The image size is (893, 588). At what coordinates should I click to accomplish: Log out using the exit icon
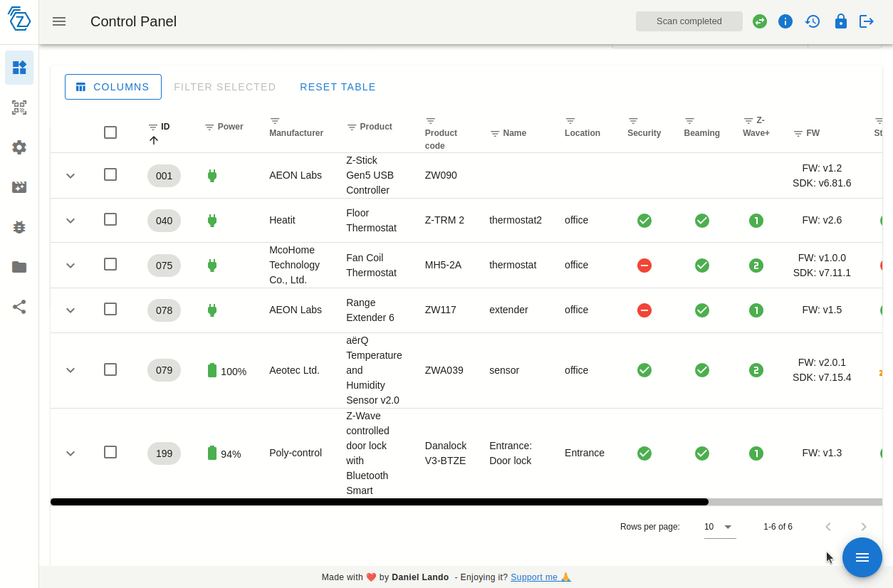tap(867, 21)
